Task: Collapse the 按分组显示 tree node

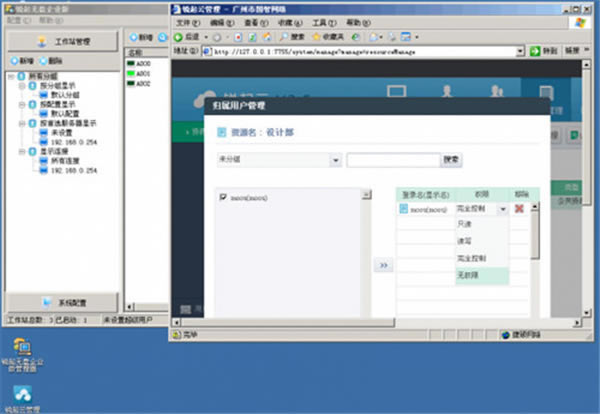Action: coord(22,86)
